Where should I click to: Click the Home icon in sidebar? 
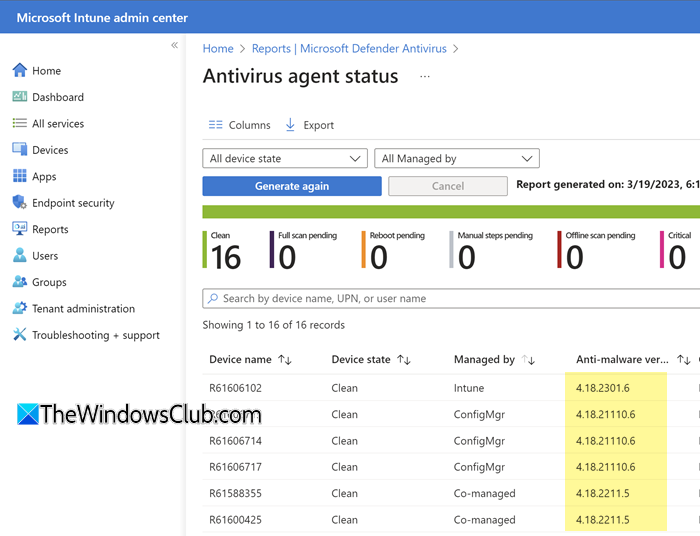(19, 71)
